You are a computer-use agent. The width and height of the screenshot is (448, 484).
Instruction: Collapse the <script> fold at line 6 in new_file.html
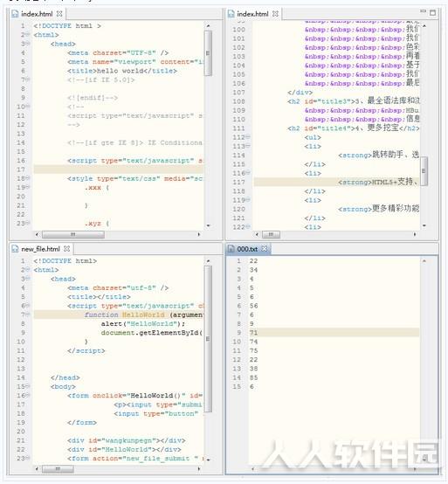click(x=28, y=306)
